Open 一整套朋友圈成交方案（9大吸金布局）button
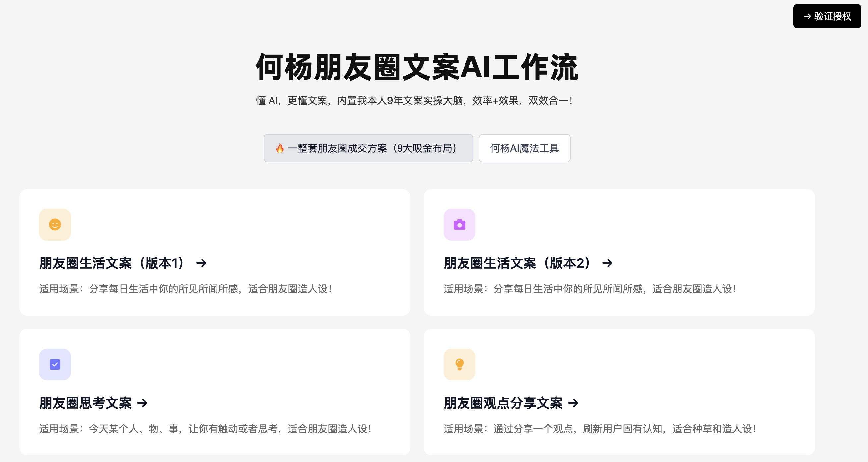This screenshot has height=462, width=868. 368,148
